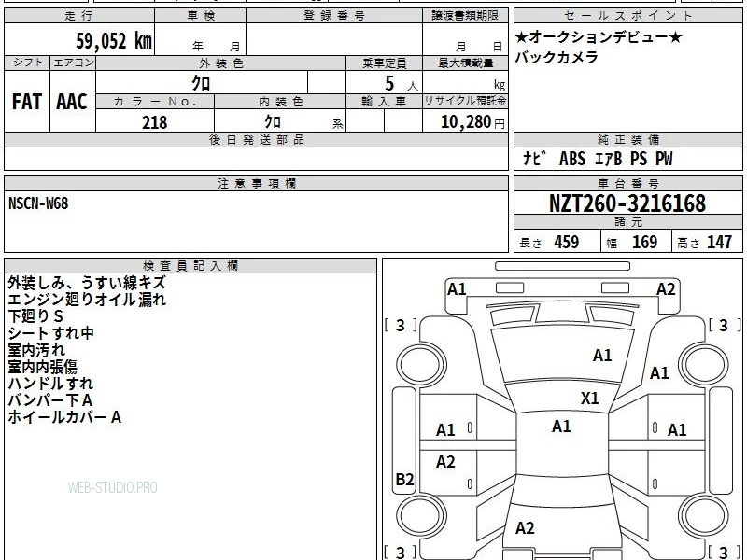This screenshot has height=560, width=747.
Task: Click the カラーNo. header
Action: (x=155, y=102)
